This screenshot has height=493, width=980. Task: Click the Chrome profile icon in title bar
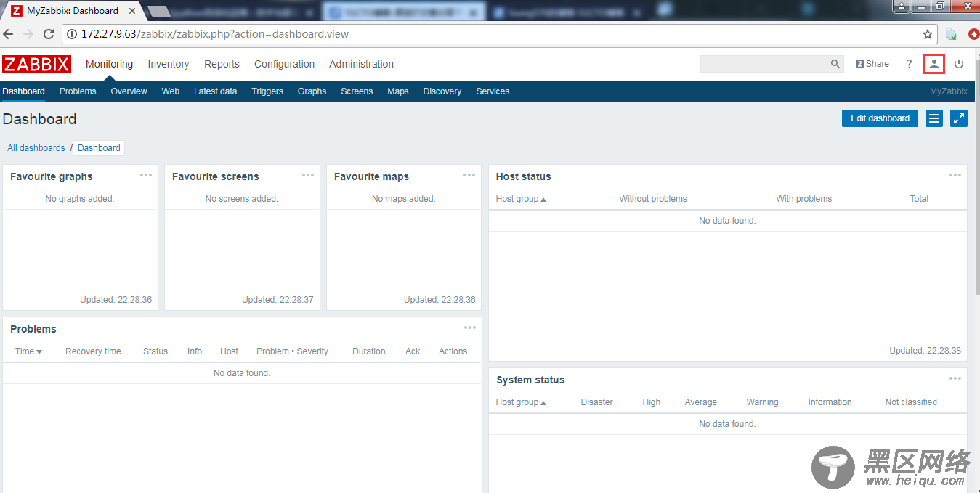[902, 6]
